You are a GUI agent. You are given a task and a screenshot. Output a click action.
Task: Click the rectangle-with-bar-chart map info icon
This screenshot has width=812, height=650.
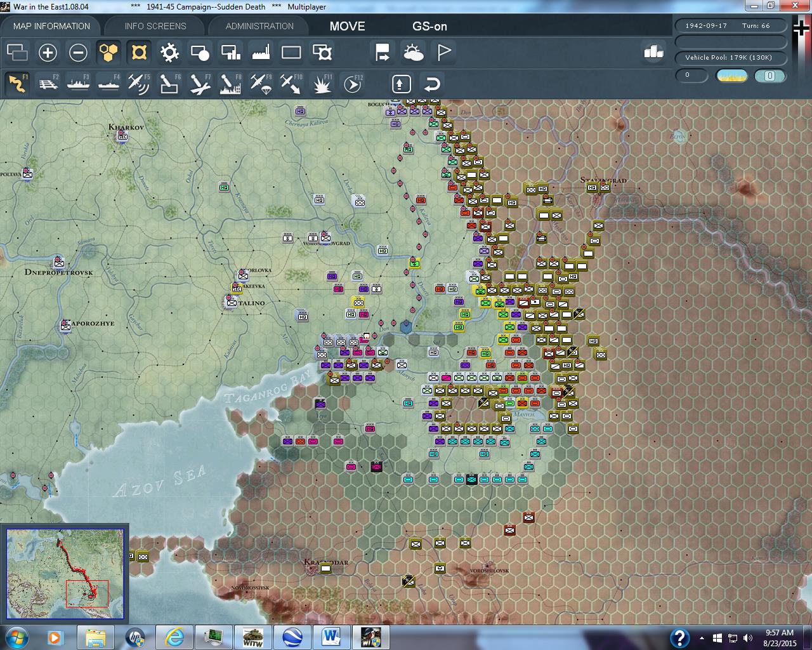[x=230, y=52]
